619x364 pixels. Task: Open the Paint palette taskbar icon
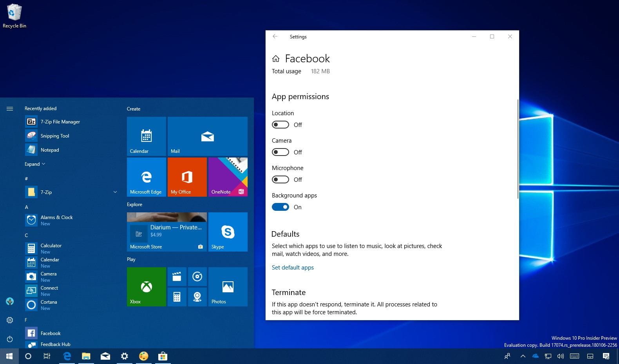144,356
